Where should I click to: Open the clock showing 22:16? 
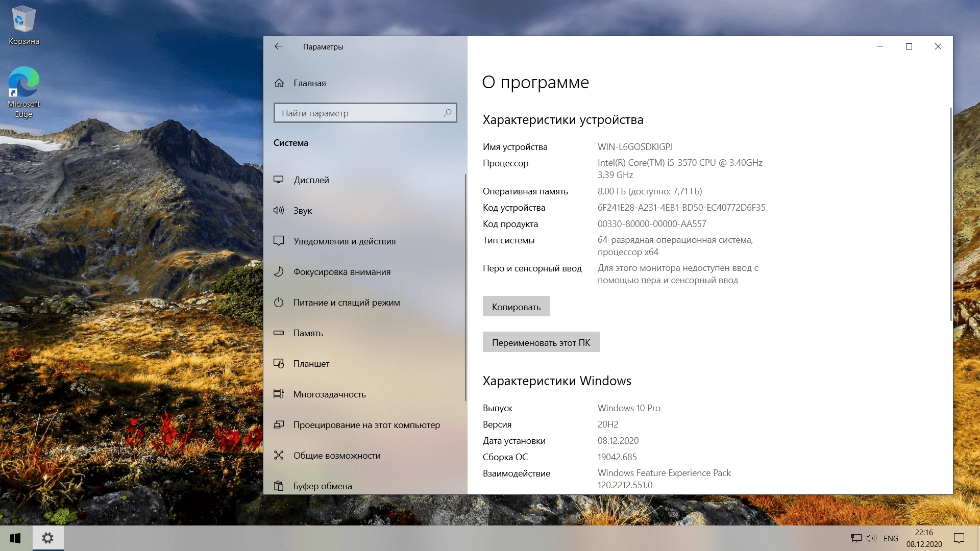(924, 538)
